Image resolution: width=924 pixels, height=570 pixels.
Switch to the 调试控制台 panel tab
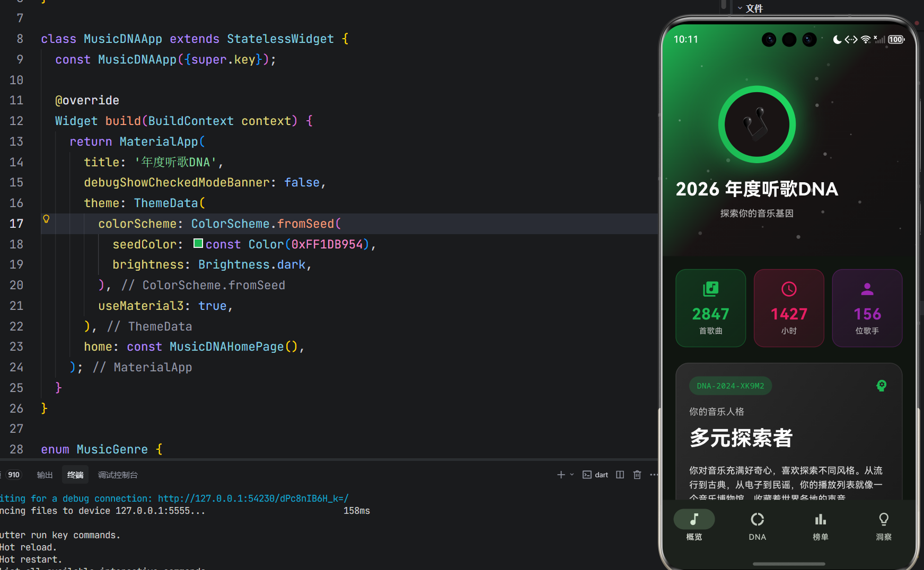tap(118, 475)
